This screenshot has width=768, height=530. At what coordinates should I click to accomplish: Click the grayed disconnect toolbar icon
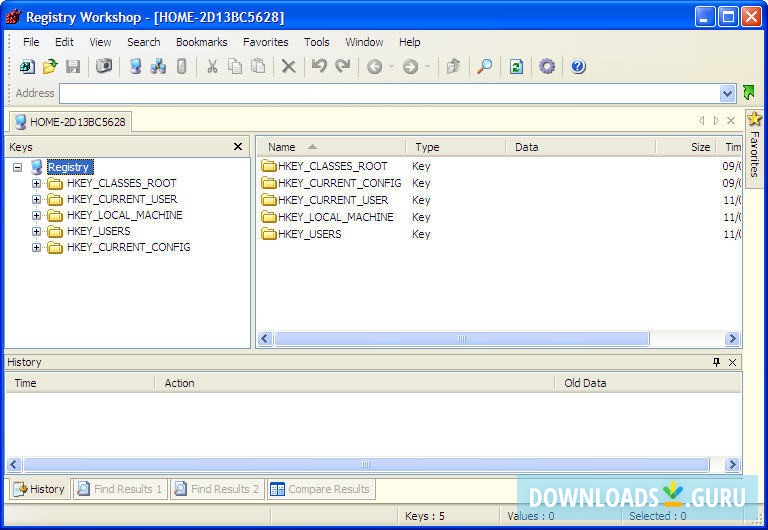point(182,66)
